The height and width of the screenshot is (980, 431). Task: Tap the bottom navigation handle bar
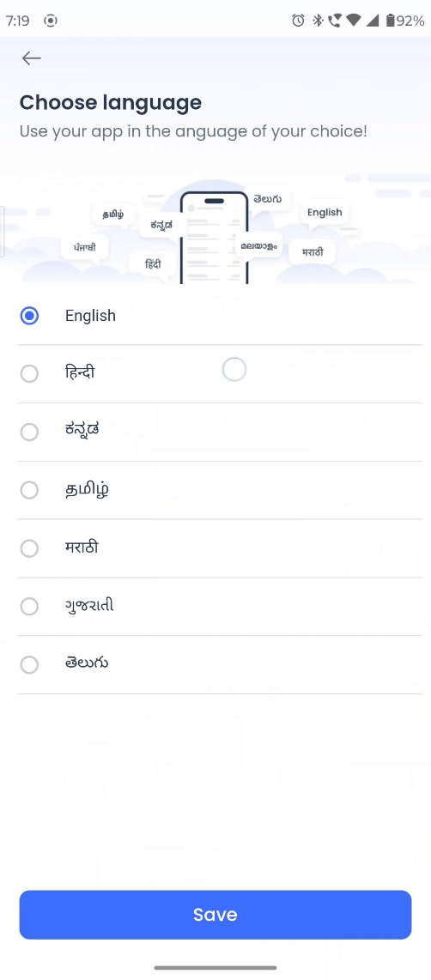(x=215, y=967)
